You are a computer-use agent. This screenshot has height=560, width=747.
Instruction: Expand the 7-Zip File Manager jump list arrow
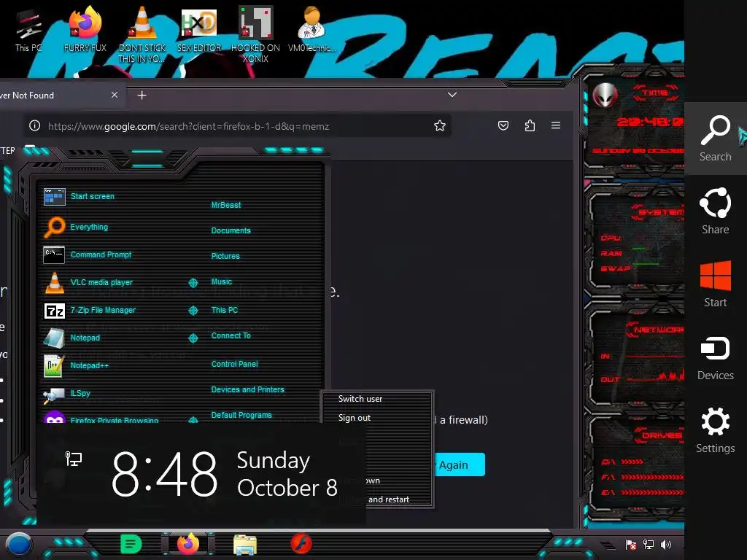click(193, 311)
